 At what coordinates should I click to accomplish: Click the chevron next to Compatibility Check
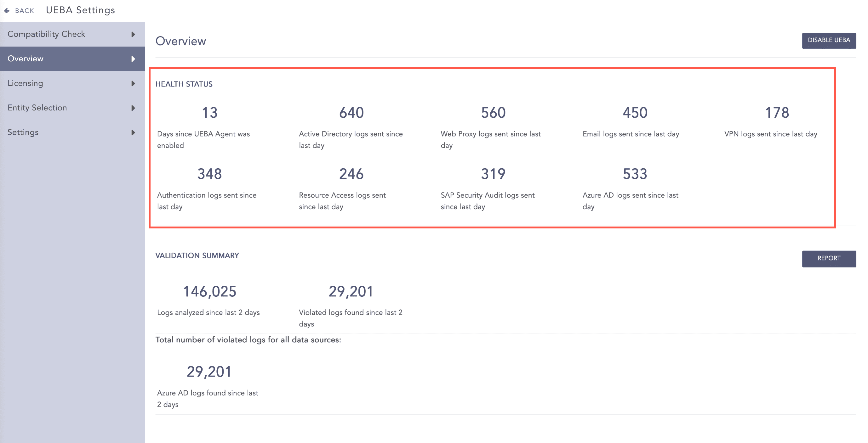133,34
